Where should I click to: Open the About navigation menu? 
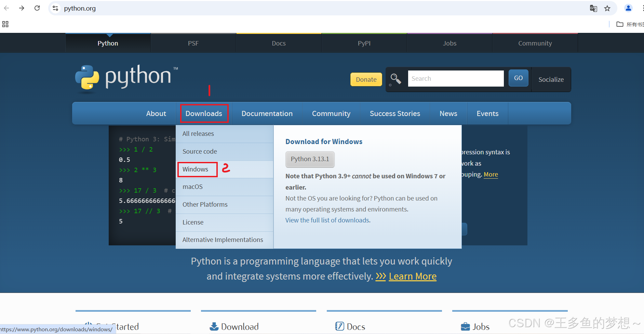pyautogui.click(x=156, y=114)
